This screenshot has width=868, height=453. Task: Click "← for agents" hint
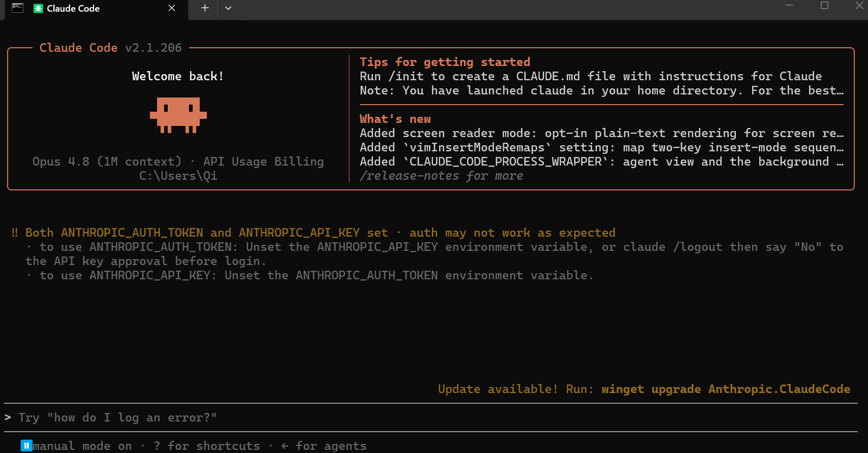(x=324, y=446)
